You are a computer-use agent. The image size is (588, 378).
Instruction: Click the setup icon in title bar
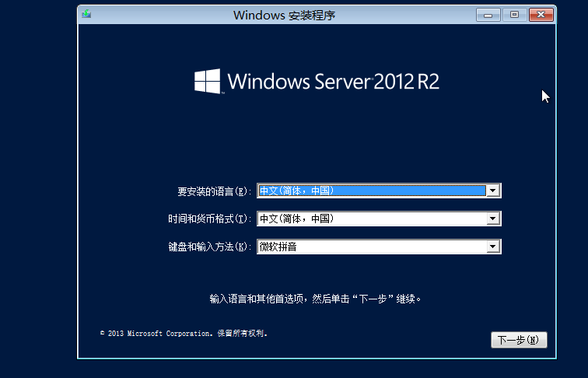coord(86,14)
